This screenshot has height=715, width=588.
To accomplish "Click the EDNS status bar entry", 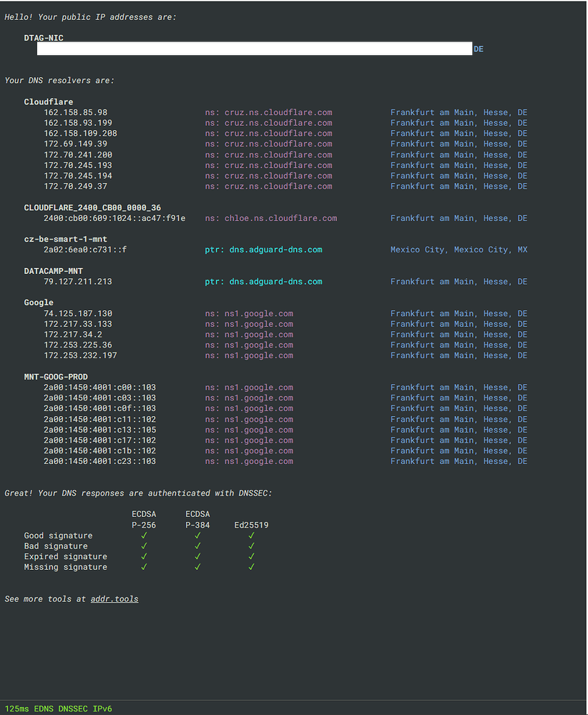I will 44,709.
